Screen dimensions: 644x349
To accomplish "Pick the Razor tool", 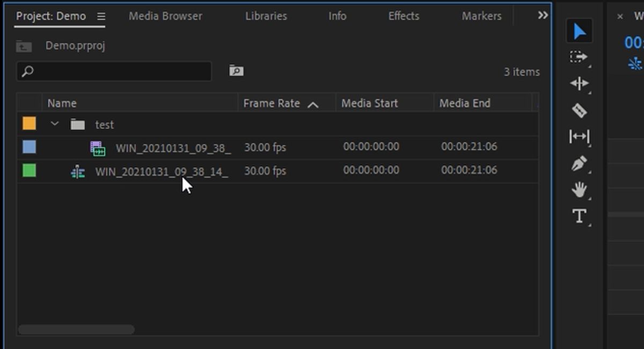I will tap(580, 110).
